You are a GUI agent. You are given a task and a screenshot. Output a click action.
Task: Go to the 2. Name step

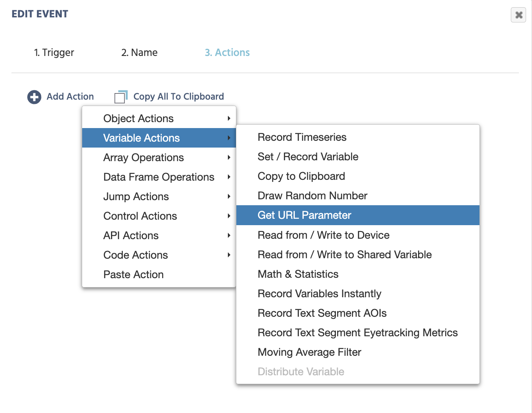click(139, 53)
